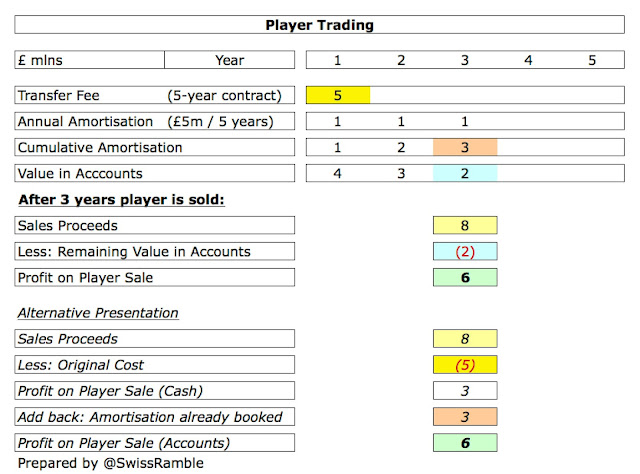Select the blue Value in Accounts cell
The width and height of the screenshot is (640, 474).
tap(465, 174)
